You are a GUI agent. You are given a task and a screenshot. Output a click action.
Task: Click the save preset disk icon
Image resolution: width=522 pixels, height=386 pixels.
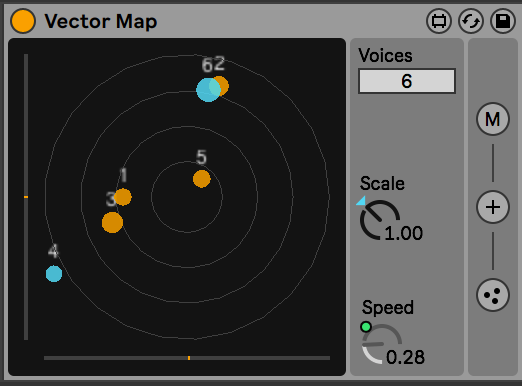pos(503,21)
